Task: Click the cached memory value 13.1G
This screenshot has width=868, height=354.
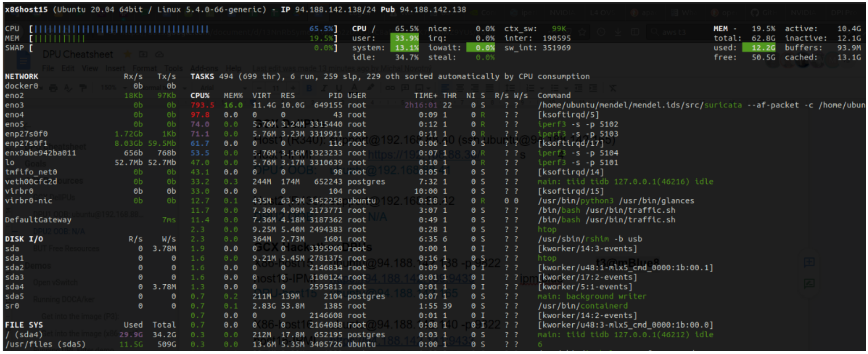Action: [x=849, y=57]
